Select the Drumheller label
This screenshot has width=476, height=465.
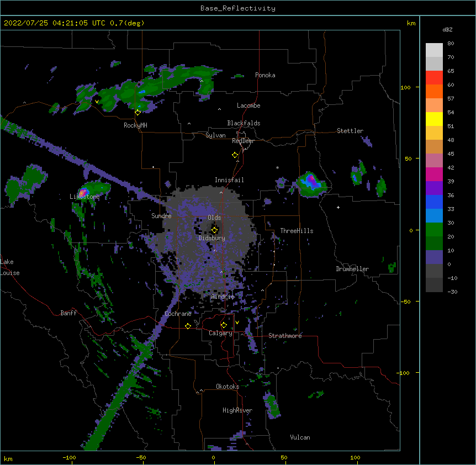pos(352,269)
